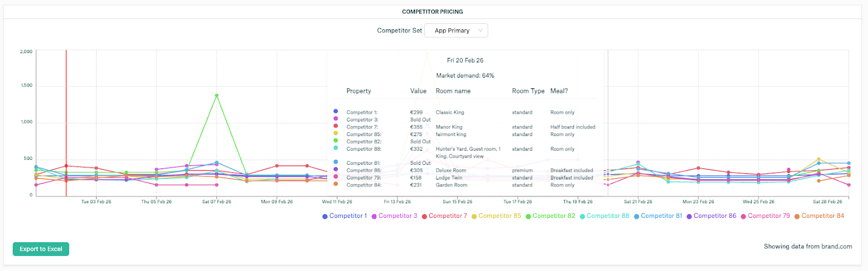Click Sat 28 Feb 26 axis label

pos(827,202)
